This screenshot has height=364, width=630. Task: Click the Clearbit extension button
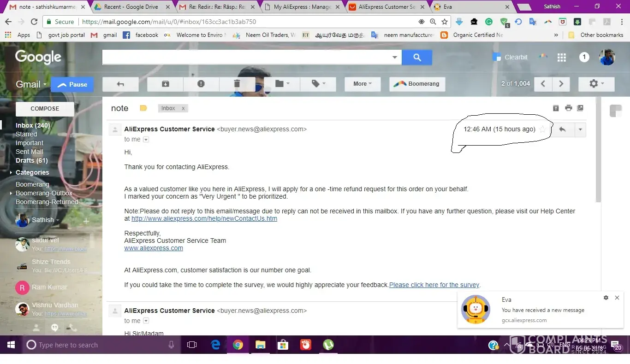click(x=510, y=57)
